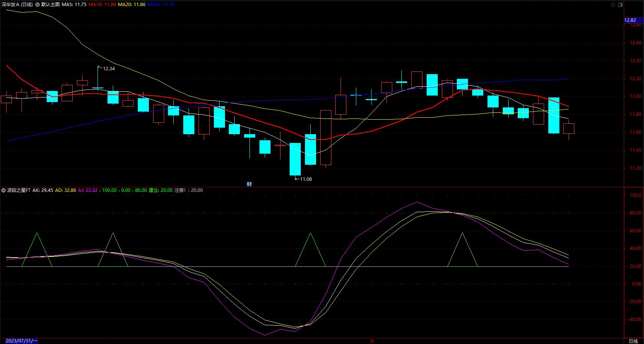Click the 默认主图 label

(x=51, y=5)
